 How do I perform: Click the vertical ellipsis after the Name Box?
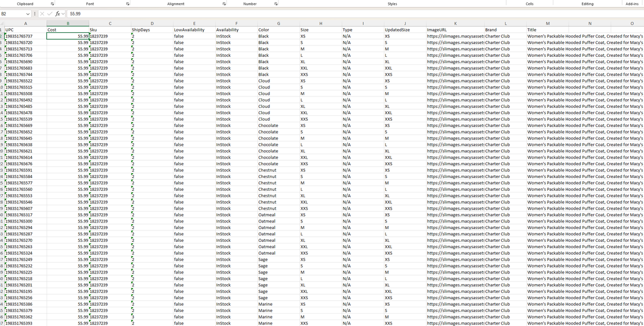(x=34, y=13)
